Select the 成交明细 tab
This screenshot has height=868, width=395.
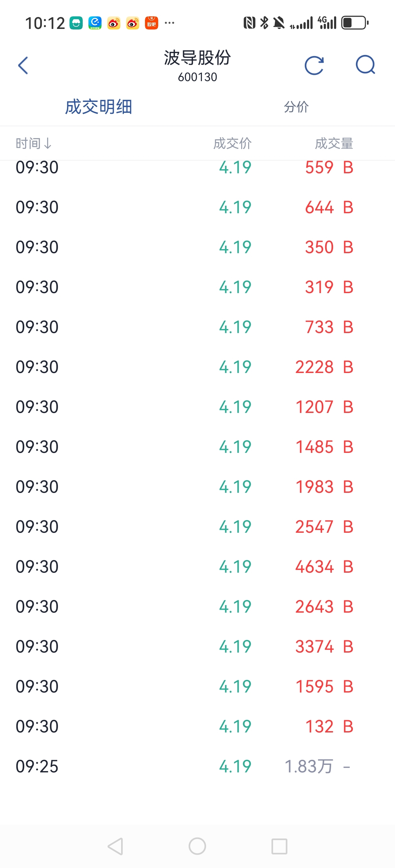[x=98, y=107]
